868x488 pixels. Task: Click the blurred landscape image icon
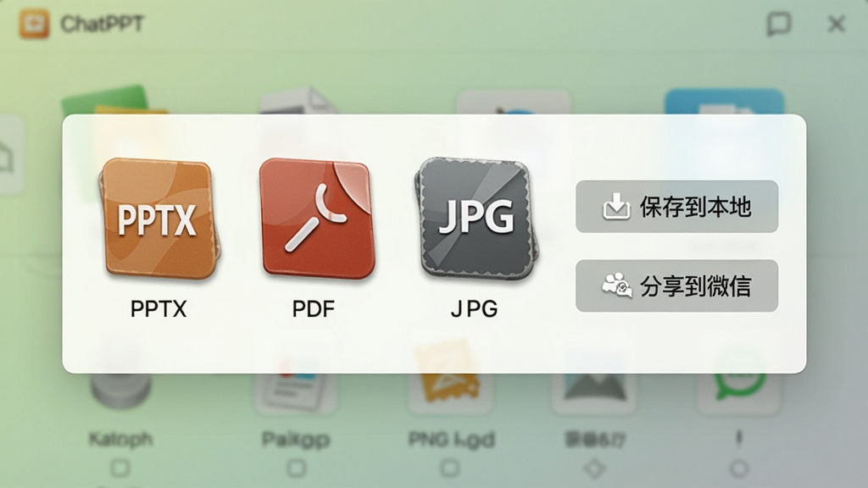pyautogui.click(x=594, y=393)
